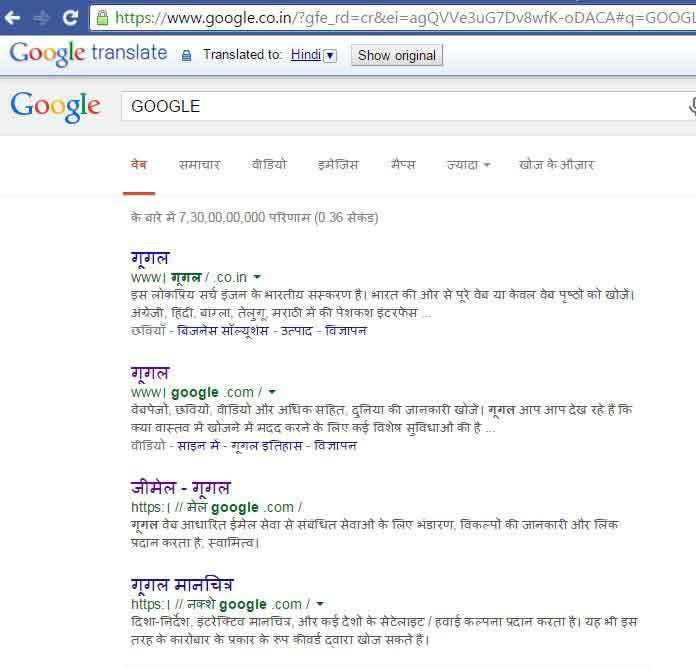Open विज्ञापन sublink under google.com result
Screen dimensions: 696x672
336,445
